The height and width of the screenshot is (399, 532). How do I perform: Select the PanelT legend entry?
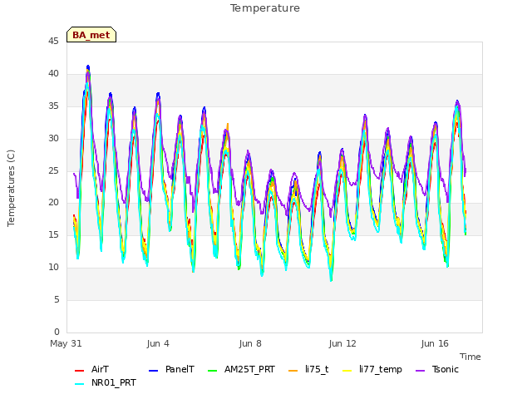point(172,369)
